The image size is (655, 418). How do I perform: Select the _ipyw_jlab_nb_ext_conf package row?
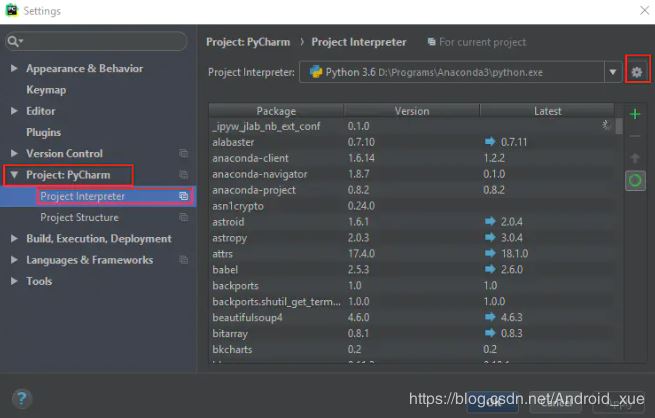tap(412, 126)
